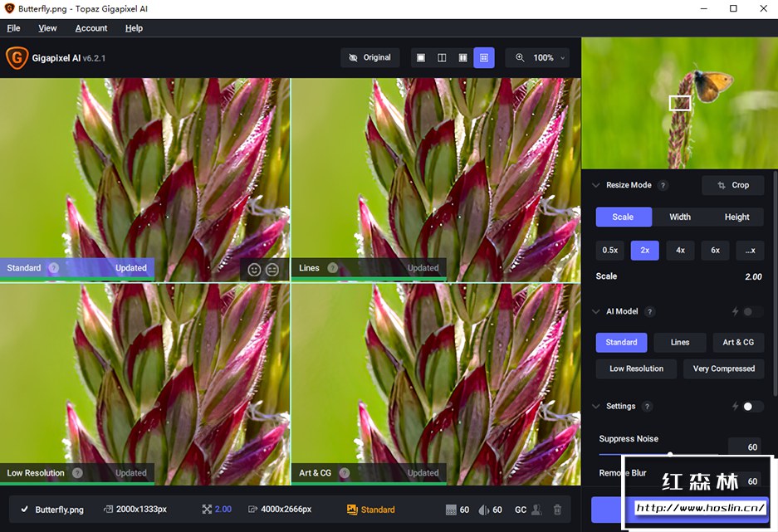This screenshot has height=532, width=778.
Task: Select the Lines model in AI Model panel
Action: tap(680, 343)
